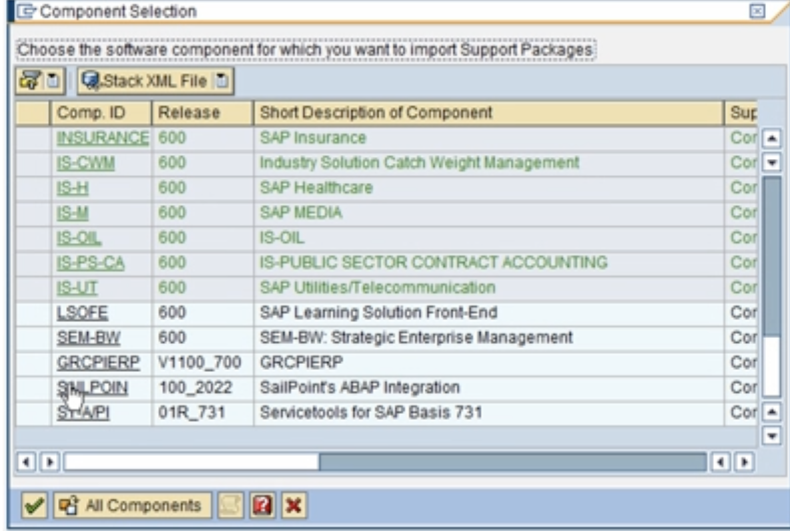Select the GRCPIERP component link
This screenshot has width=790, height=531.
pyautogui.click(x=98, y=362)
